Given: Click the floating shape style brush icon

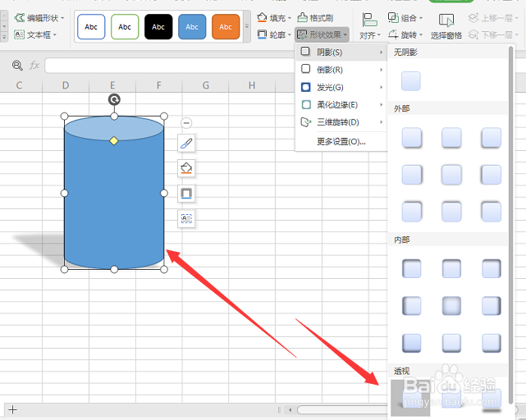Looking at the screenshot, I should pyautogui.click(x=186, y=144).
